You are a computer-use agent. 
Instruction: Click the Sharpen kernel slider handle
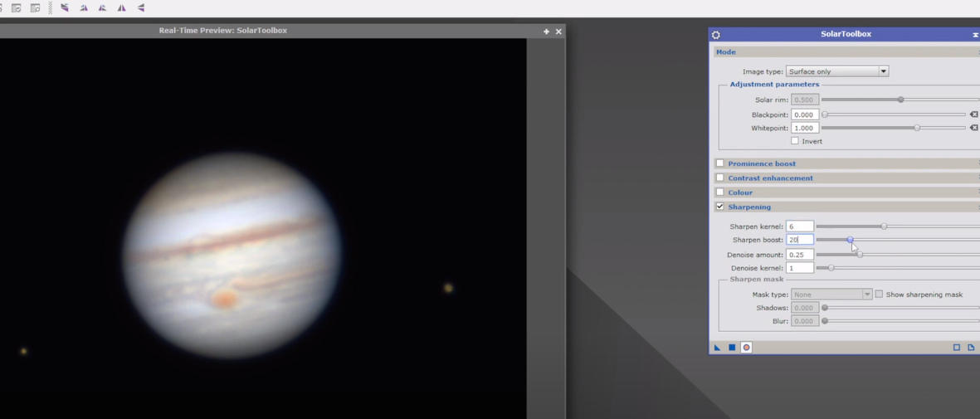(884, 227)
